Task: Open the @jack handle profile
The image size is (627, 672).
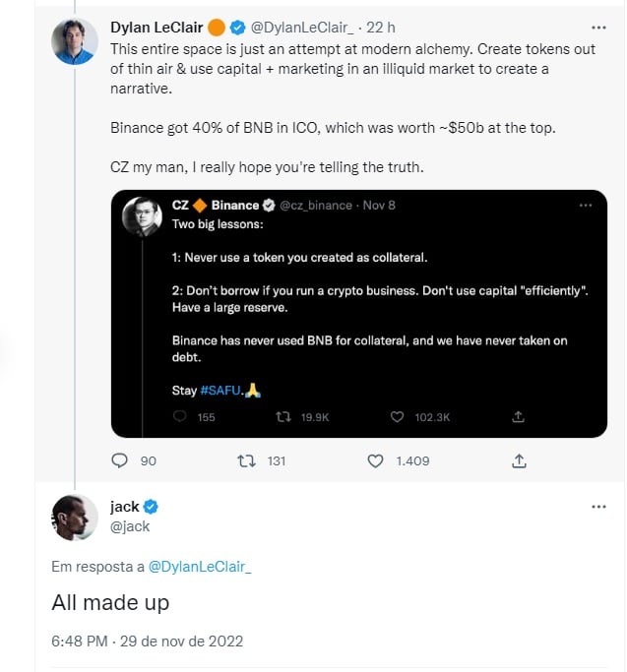Action: (x=130, y=526)
